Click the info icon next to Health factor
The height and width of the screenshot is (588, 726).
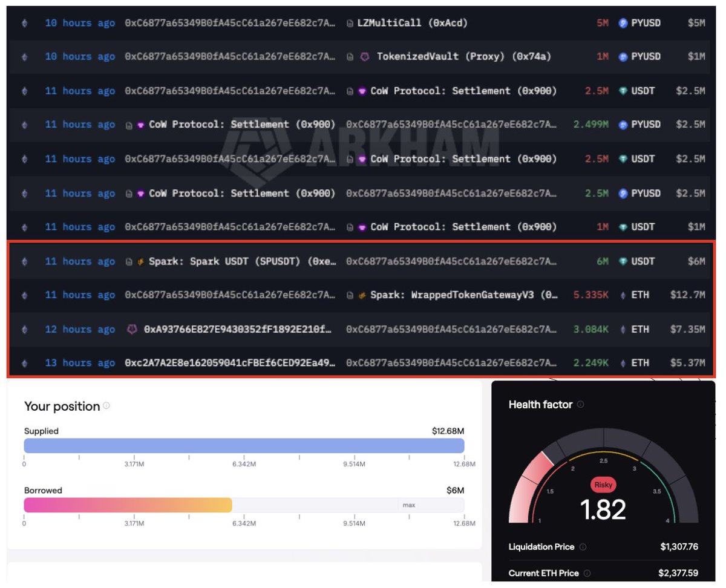click(580, 404)
